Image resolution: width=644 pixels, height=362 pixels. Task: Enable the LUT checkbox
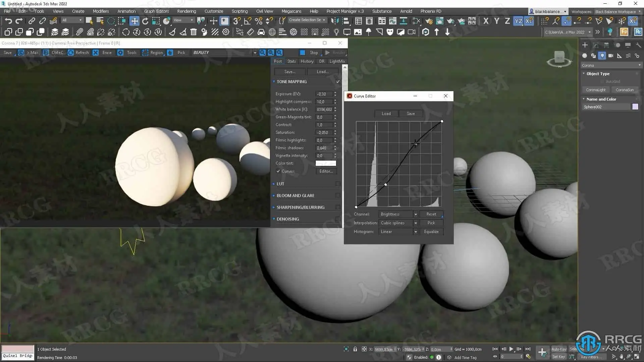(338, 184)
